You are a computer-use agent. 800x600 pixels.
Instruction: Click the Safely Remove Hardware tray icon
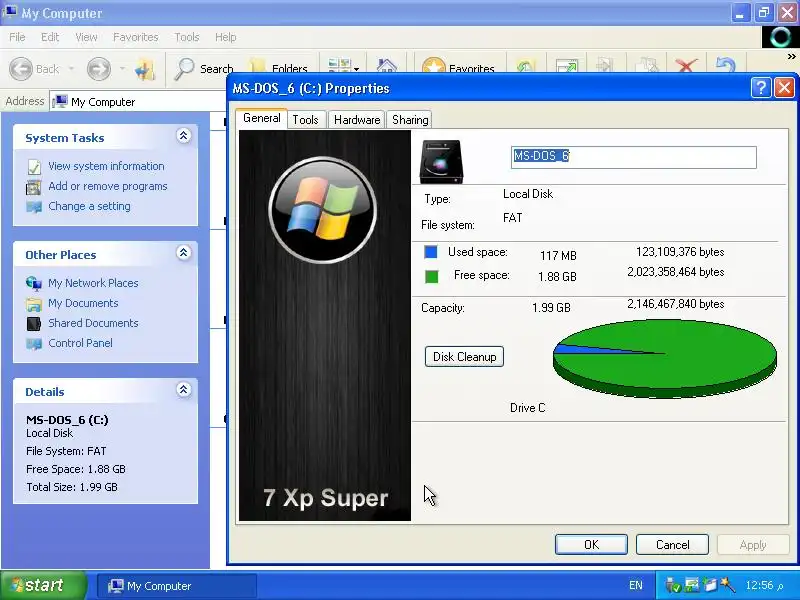pyautogui.click(x=673, y=586)
